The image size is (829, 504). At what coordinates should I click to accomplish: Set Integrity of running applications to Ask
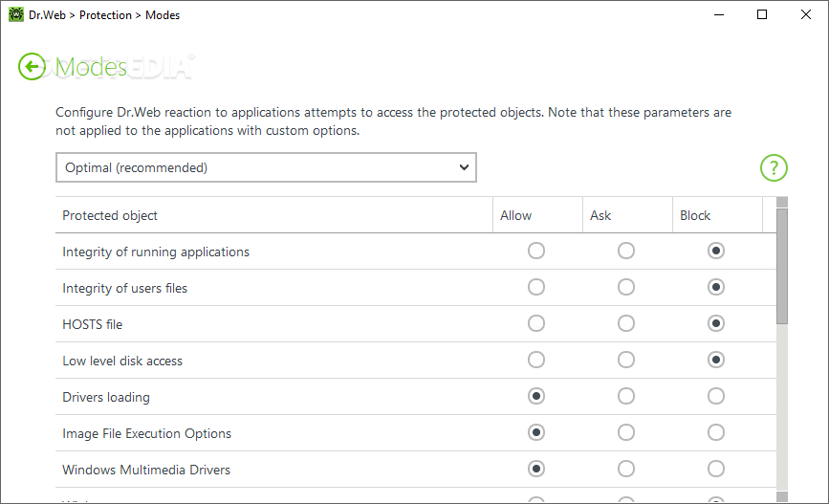pyautogui.click(x=626, y=251)
